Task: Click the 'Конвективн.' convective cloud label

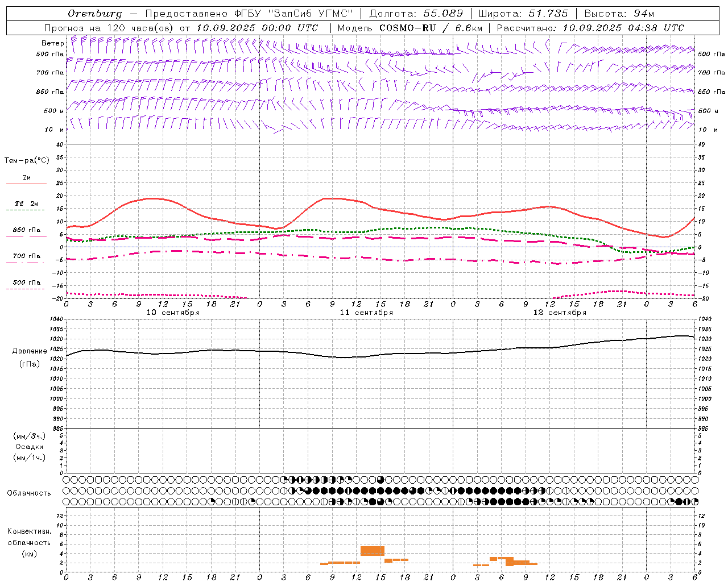Action: [30, 531]
